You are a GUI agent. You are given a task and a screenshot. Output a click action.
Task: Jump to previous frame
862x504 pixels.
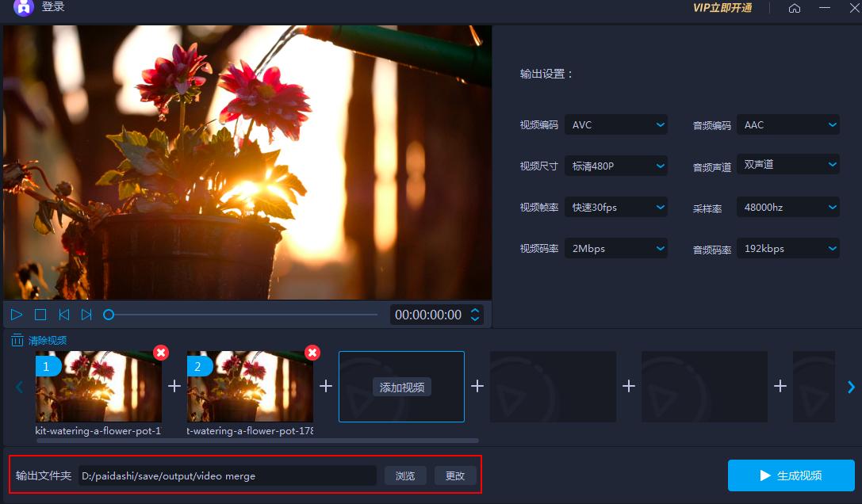63,315
